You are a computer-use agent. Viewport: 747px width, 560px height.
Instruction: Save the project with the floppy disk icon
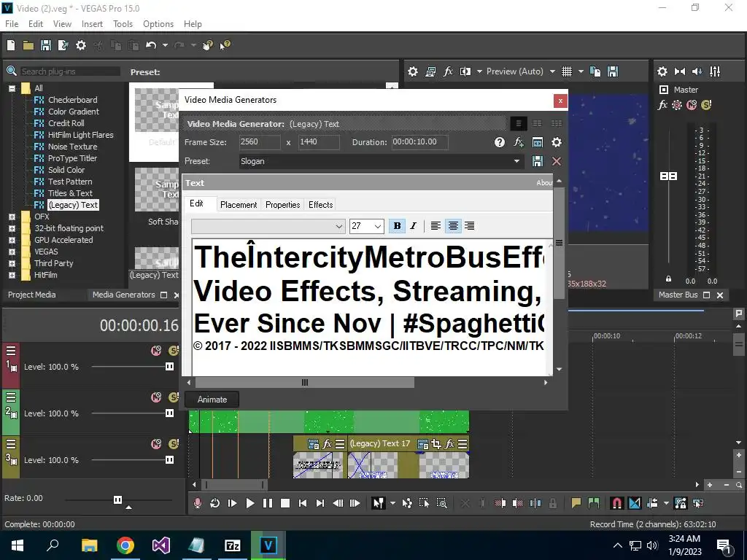click(46, 45)
